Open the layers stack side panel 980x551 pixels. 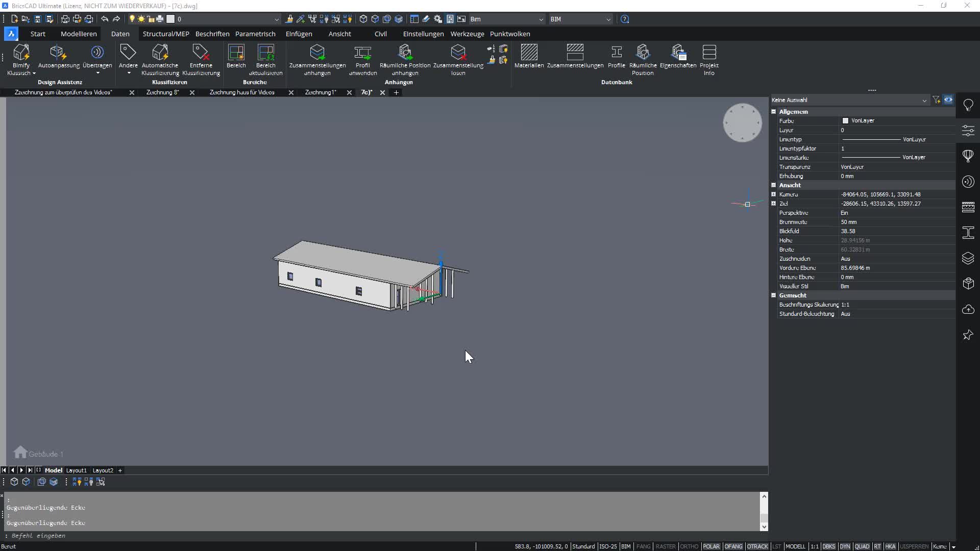tap(968, 258)
